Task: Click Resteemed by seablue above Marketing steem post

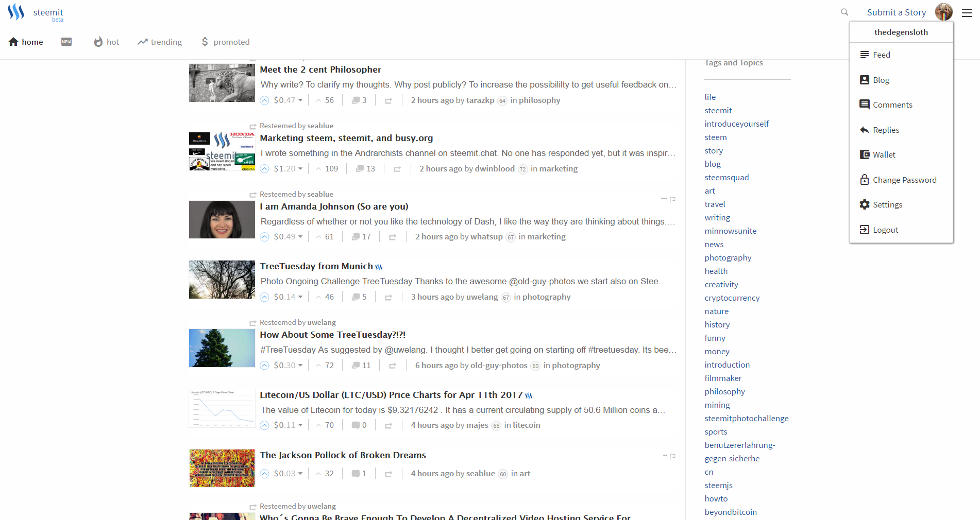Action: click(x=296, y=126)
